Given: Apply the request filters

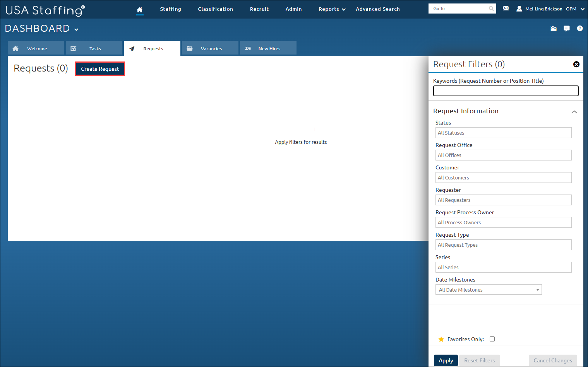Looking at the screenshot, I should pyautogui.click(x=446, y=360).
